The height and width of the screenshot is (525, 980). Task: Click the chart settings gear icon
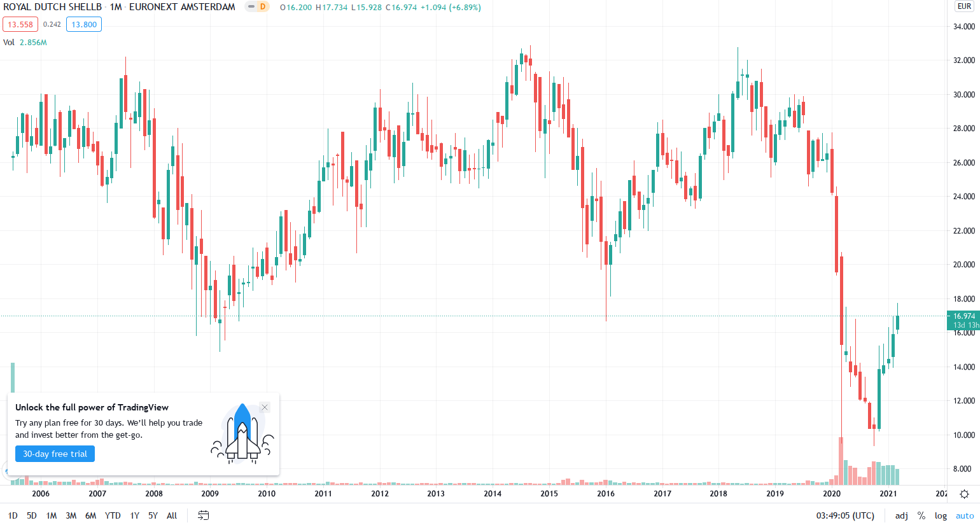[x=963, y=493]
